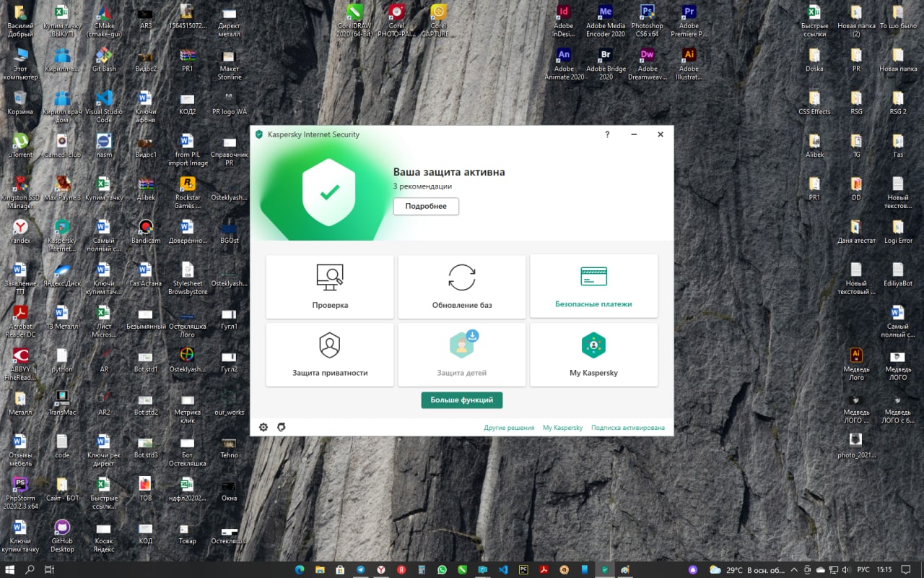Click the support agent icon next to the gear
This screenshot has height=578, width=924.
tap(282, 427)
